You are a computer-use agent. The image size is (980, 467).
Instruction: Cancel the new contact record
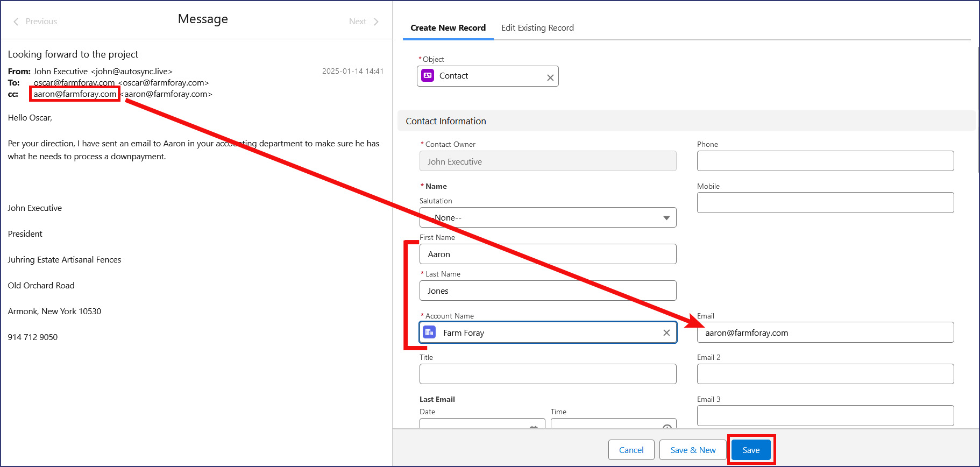(630, 450)
